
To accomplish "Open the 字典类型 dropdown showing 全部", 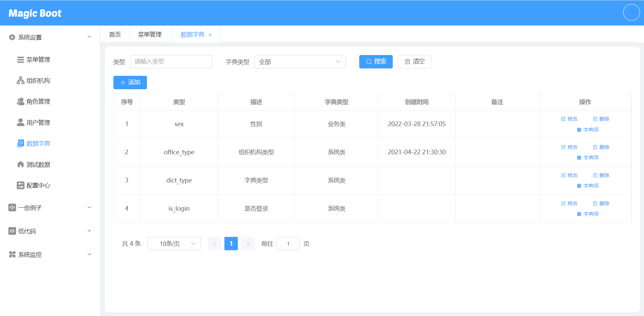I will tap(300, 62).
